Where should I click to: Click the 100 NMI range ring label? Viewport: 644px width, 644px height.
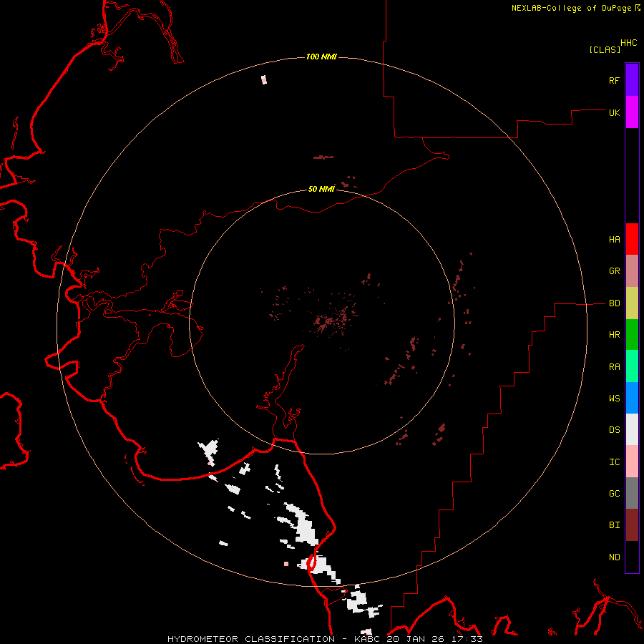321,57
